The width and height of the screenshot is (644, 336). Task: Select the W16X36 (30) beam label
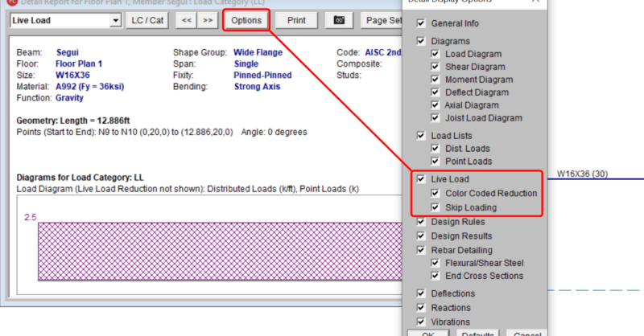click(582, 173)
